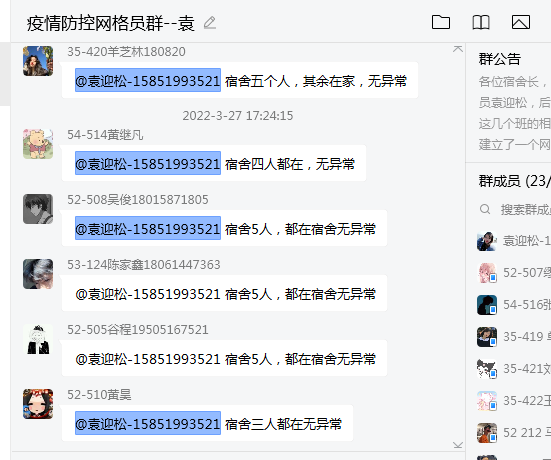Click avatar of 35-420羊芝林
This screenshot has width=551, height=460.
click(x=38, y=61)
